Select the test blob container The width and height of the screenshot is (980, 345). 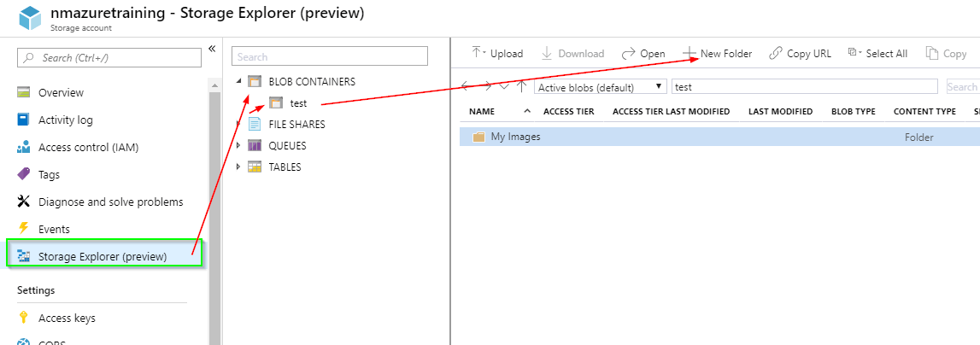tap(297, 102)
